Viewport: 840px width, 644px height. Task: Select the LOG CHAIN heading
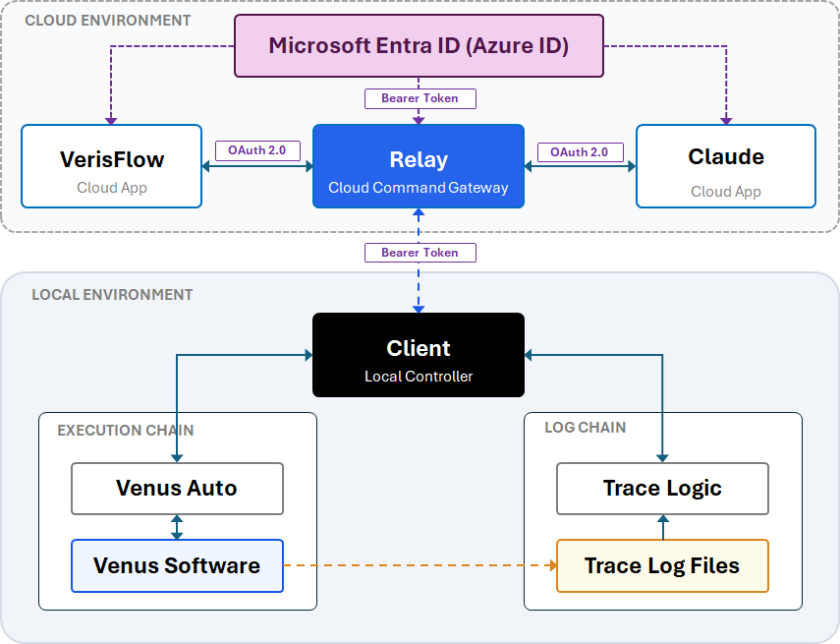(x=585, y=428)
